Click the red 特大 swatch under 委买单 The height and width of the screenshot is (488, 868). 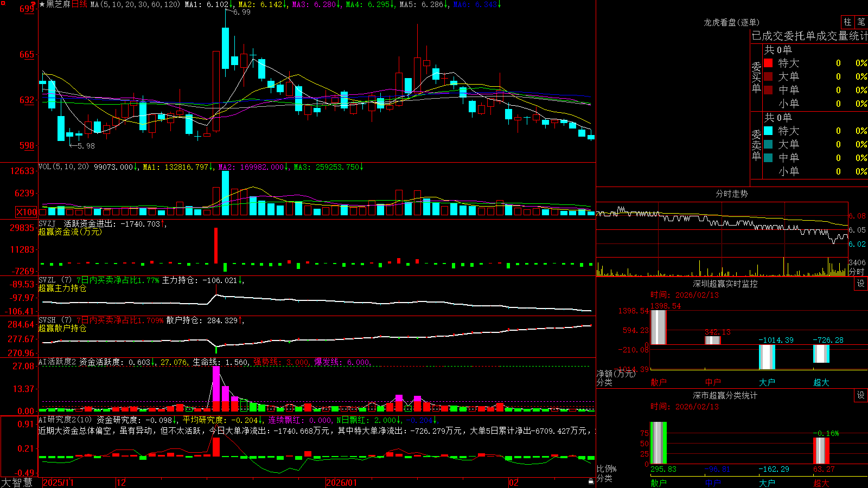tap(768, 63)
